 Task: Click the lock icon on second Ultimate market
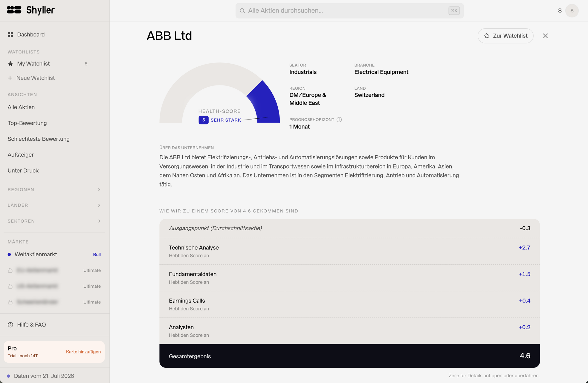(x=10, y=286)
